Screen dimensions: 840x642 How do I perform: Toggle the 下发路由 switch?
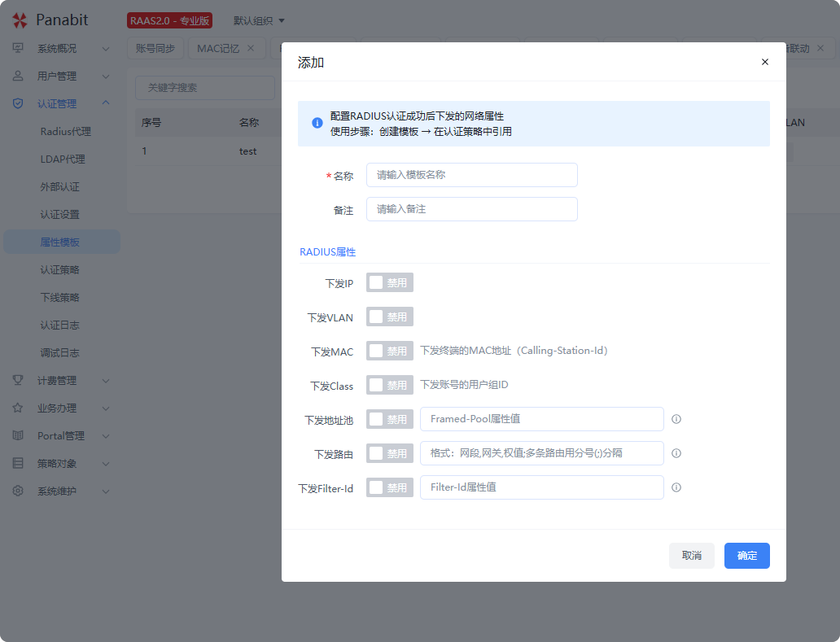point(389,453)
